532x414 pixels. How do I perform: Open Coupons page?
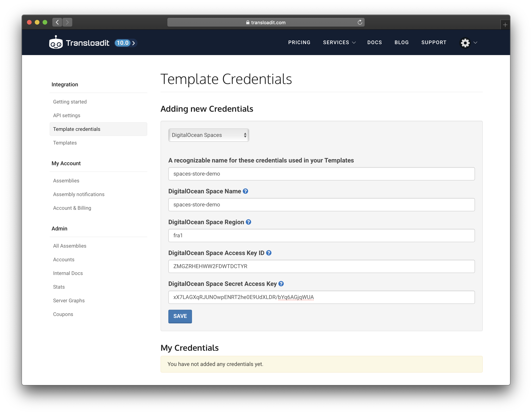coord(63,314)
